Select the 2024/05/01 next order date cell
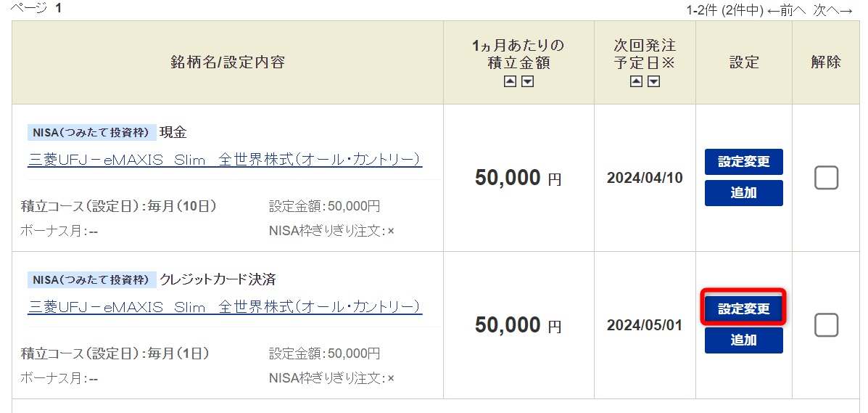 (645, 325)
